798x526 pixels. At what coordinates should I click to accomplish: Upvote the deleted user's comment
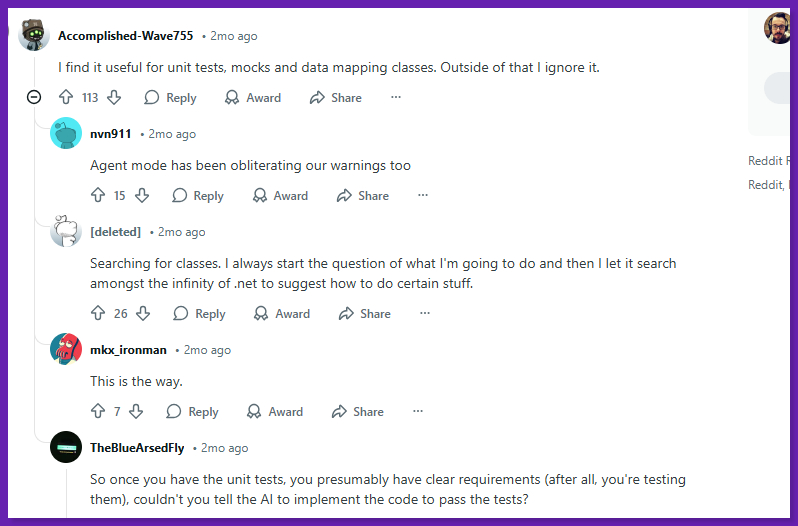pos(98,314)
